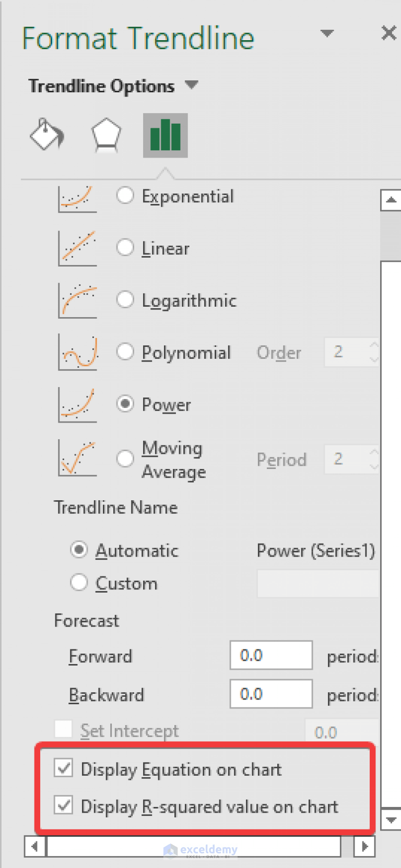This screenshot has width=401, height=868.
Task: Click the Logarithmic trendline graph icon
Action: coord(78,300)
